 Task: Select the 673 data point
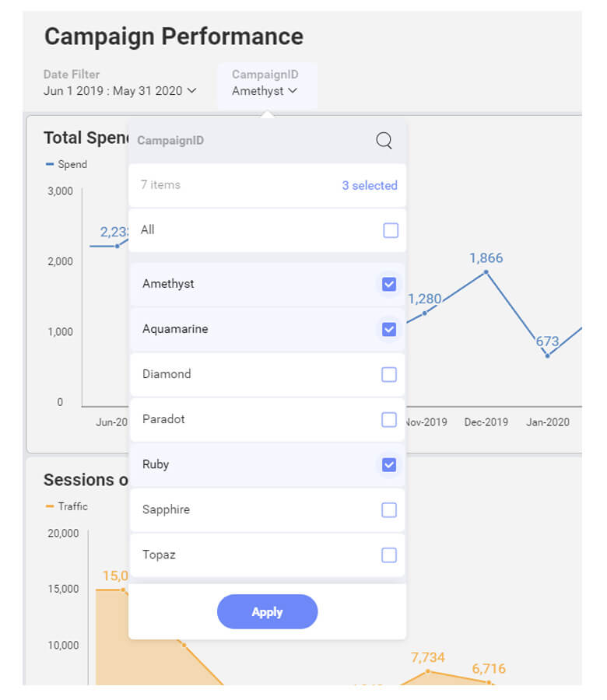pyautogui.click(x=546, y=355)
